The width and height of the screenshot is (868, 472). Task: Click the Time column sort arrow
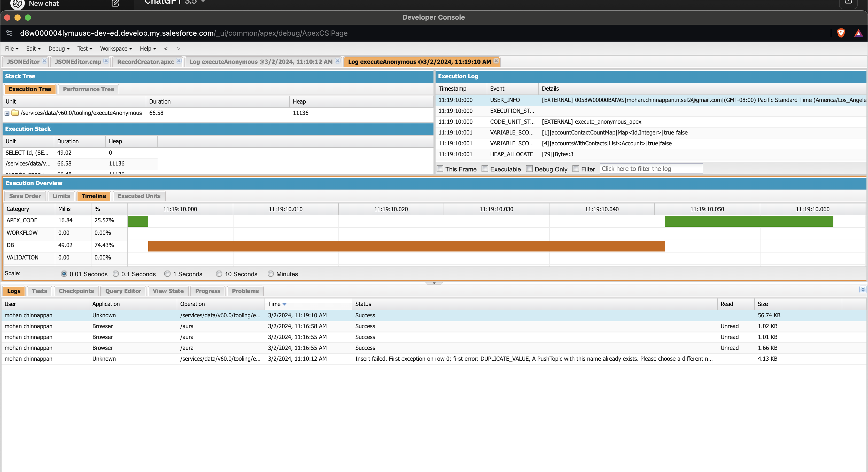click(284, 305)
